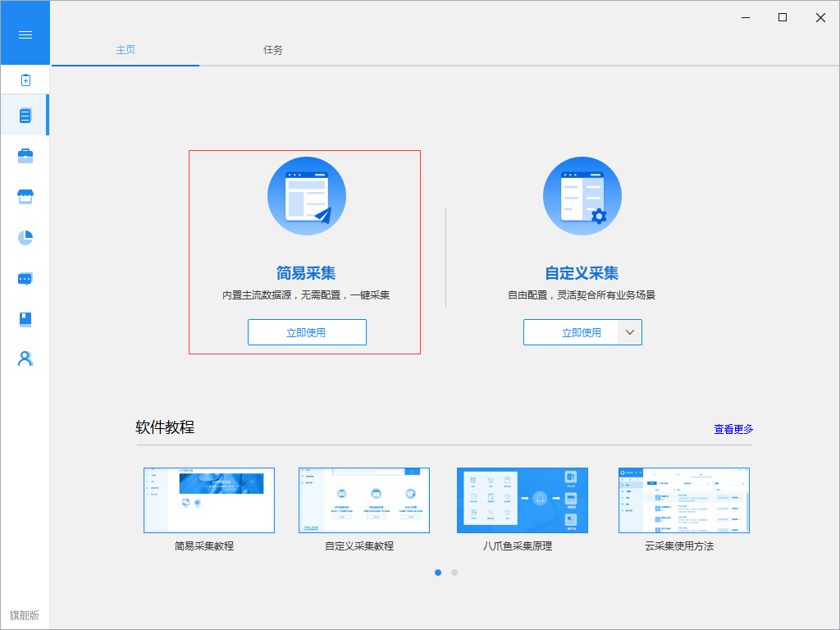Click the 云采集使用方法 caption

(679, 546)
